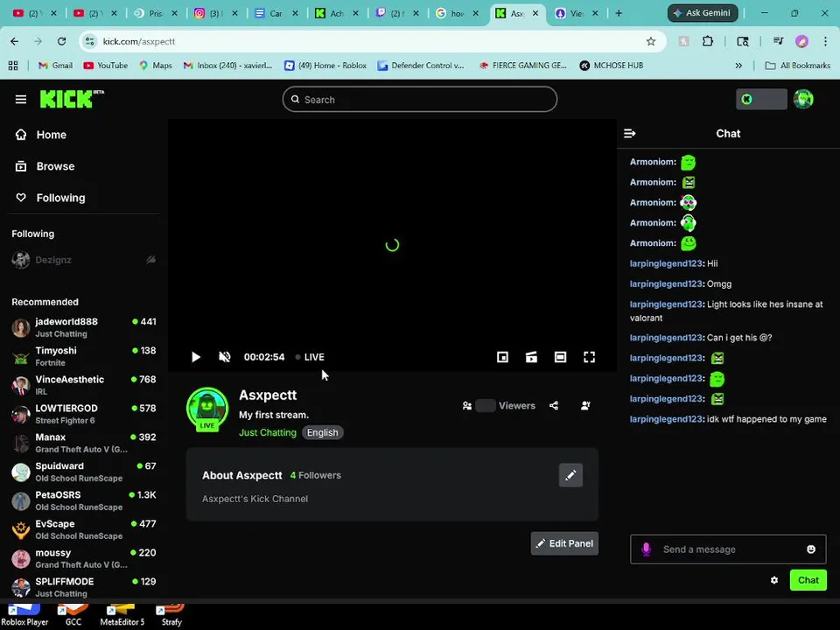Open the Chrome apps grid icon
This screenshot has width=840, height=630.
[13, 66]
